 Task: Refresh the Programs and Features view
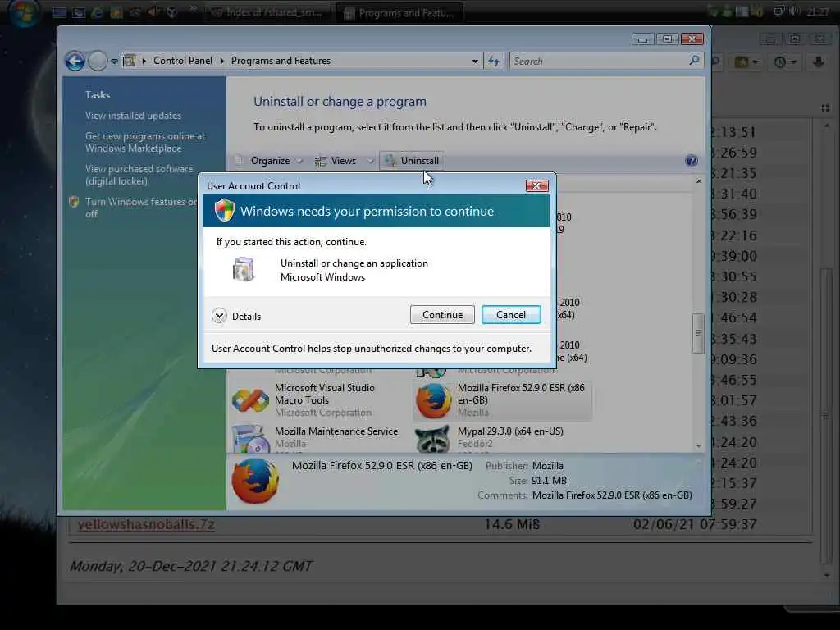click(x=493, y=62)
